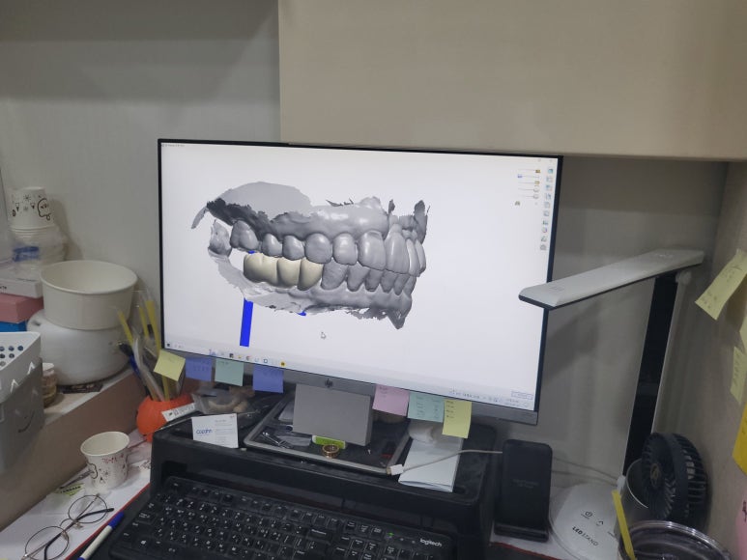Click the round colorful icon in right toolbar

coord(544,231)
